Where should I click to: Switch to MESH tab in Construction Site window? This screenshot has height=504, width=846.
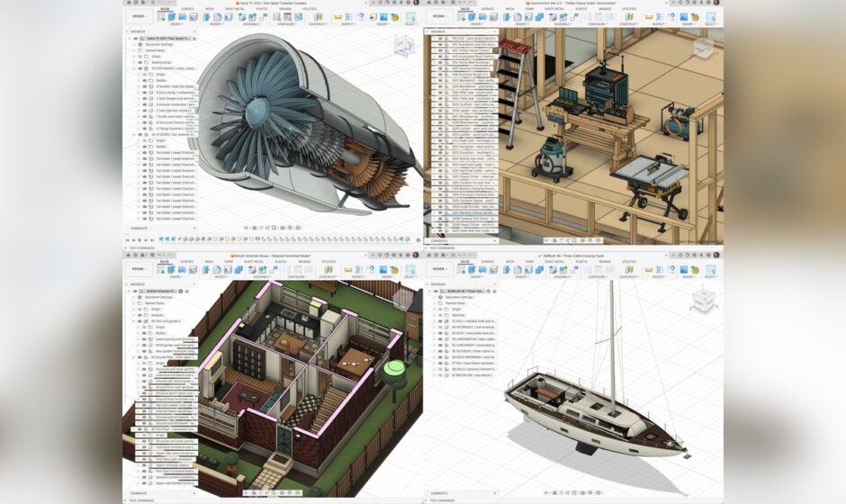[510, 9]
